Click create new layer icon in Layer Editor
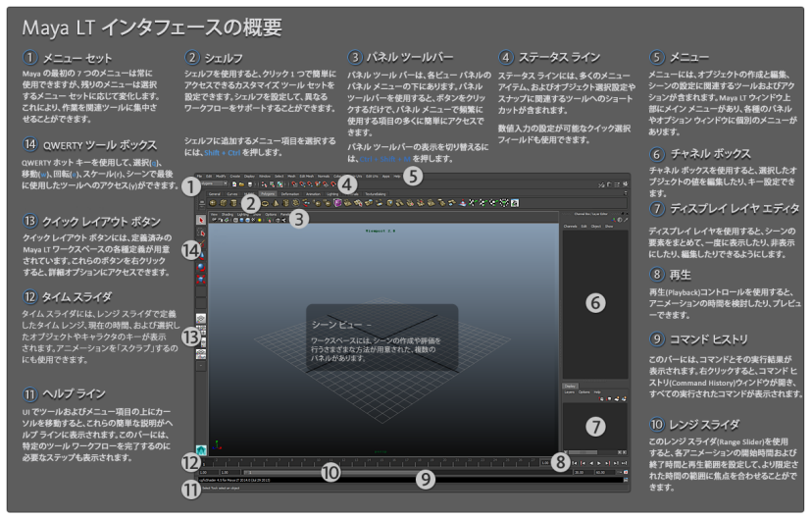This screenshot has width=812, height=518. pos(616,399)
